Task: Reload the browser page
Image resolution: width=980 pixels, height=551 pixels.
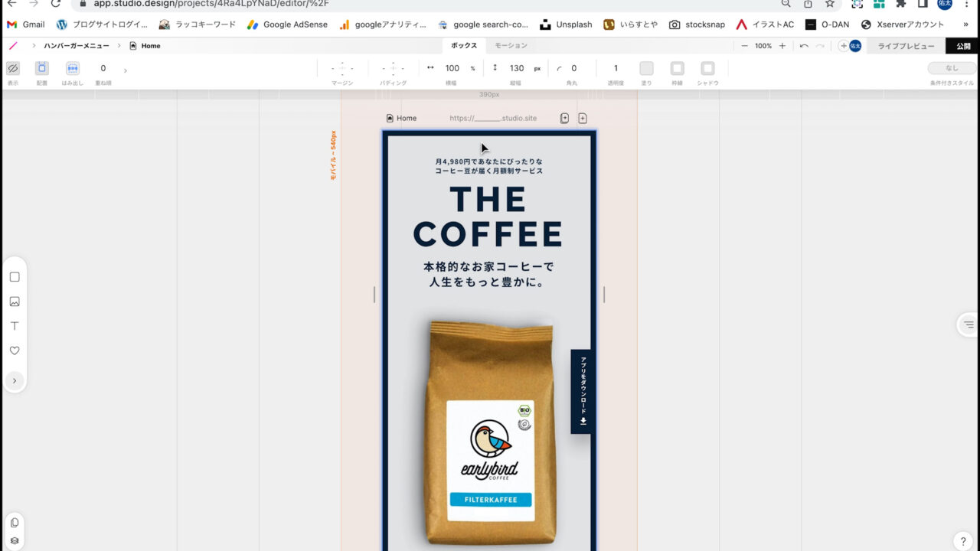Action: click(55, 3)
